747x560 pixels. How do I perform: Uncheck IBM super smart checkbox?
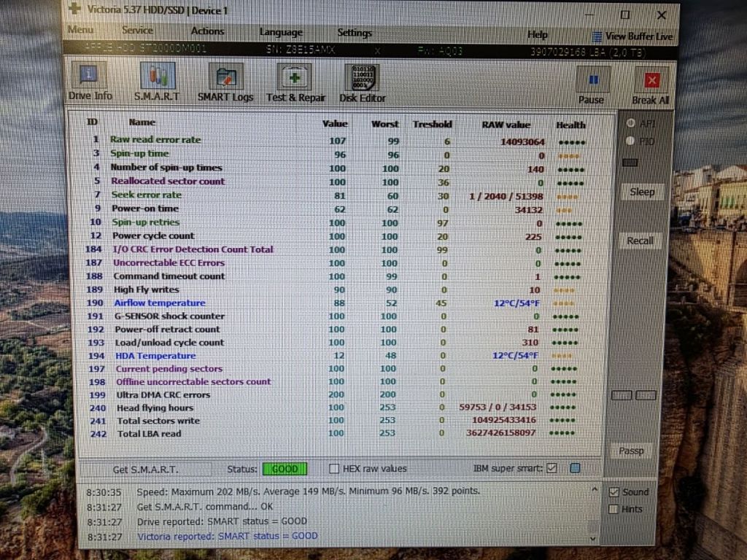pos(551,468)
